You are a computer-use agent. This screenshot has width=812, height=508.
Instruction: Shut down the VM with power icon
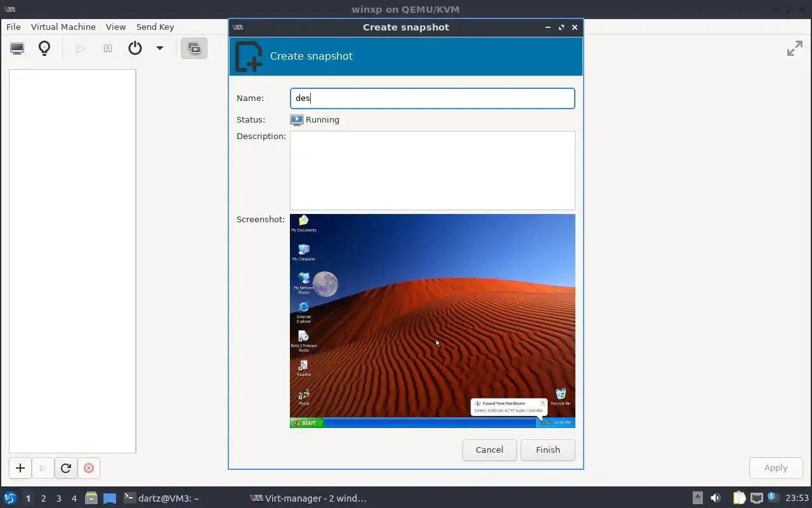(x=135, y=48)
